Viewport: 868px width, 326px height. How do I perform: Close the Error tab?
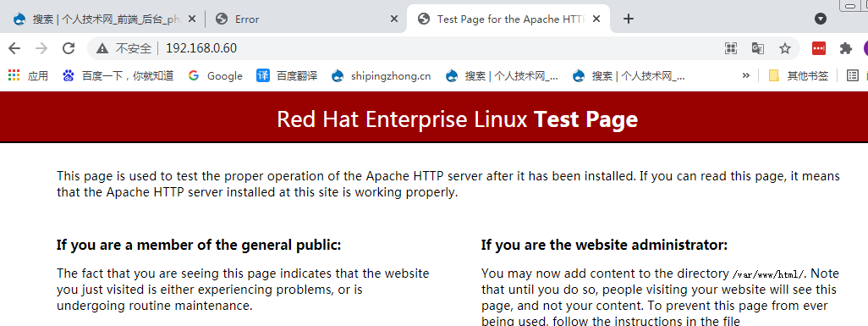click(394, 19)
